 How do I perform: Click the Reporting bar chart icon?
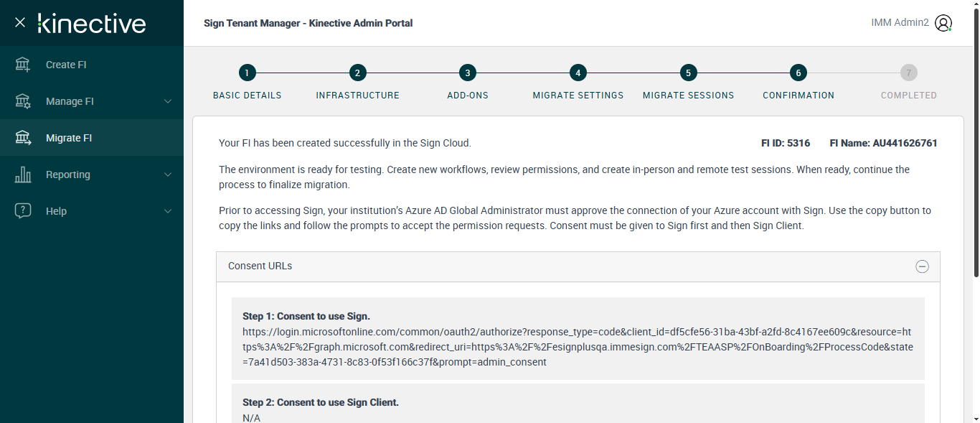[23, 175]
